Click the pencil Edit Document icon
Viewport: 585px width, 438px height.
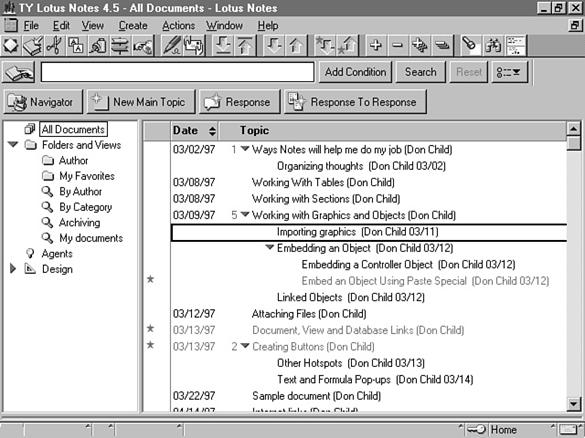click(172, 46)
